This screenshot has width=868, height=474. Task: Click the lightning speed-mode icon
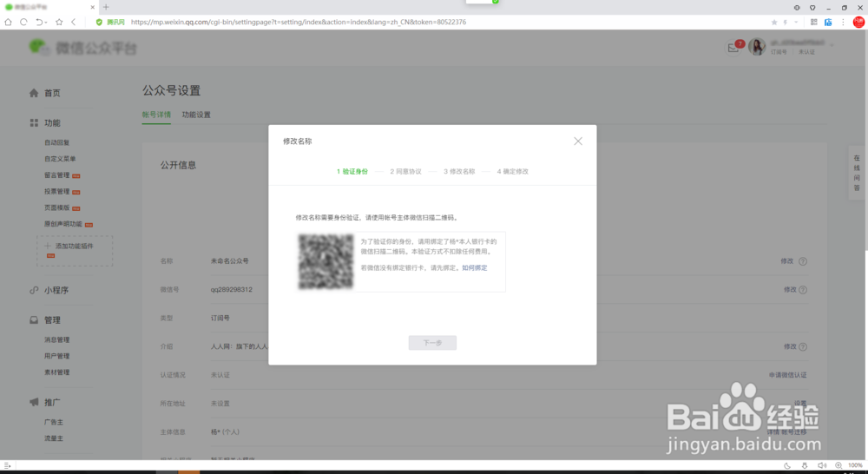[785, 23]
